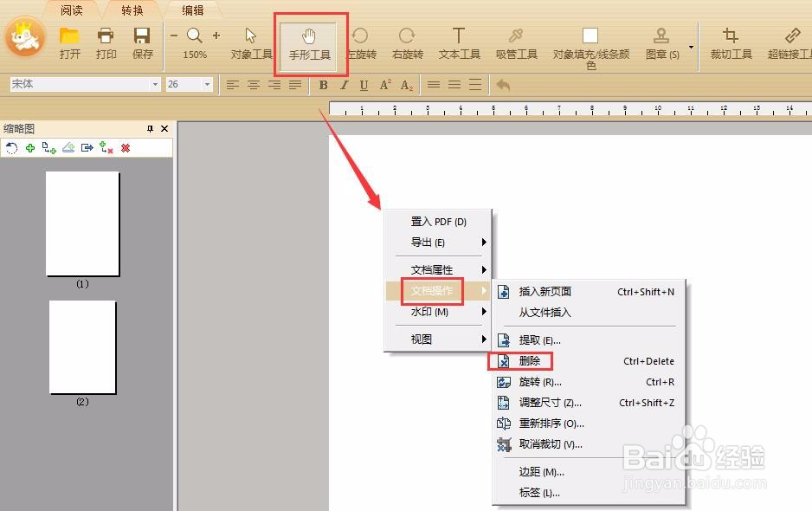
Task: Rotate the page left with 左旋转
Action: (360, 43)
